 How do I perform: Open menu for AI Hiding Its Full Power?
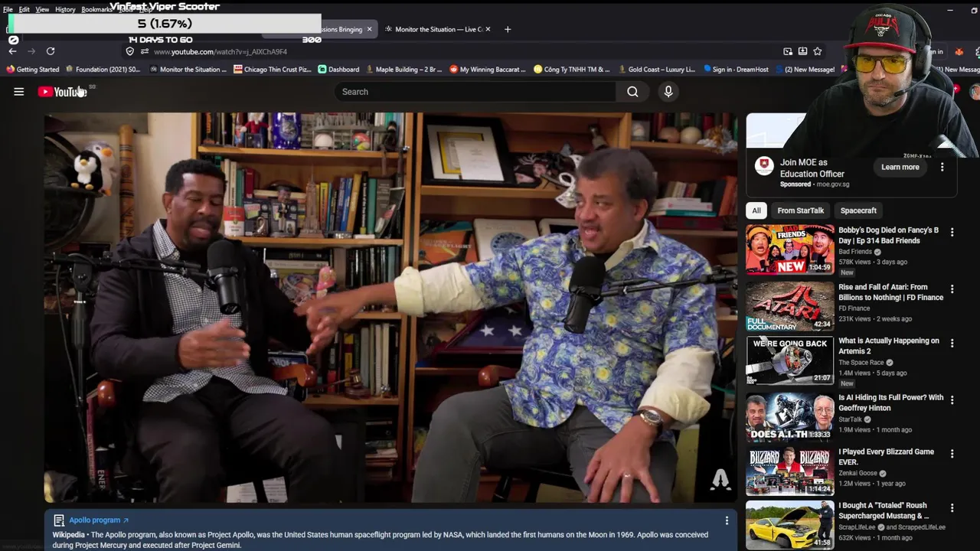click(952, 399)
